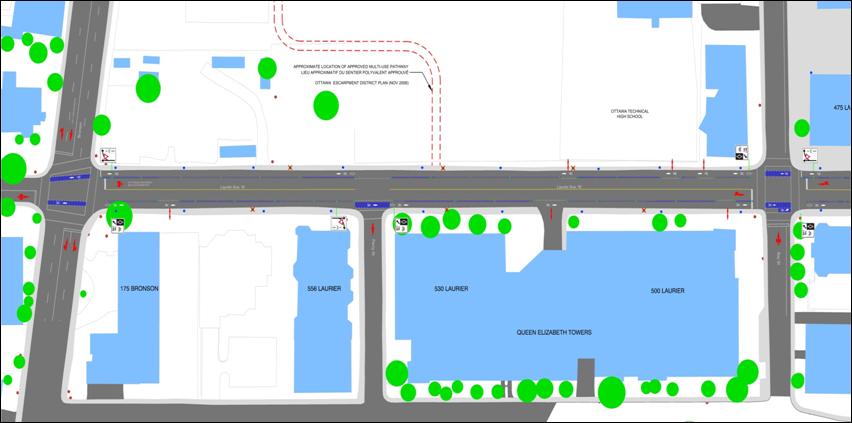Click the 175 BRONSON building label
The height and width of the screenshot is (423, 852).
tap(139, 289)
